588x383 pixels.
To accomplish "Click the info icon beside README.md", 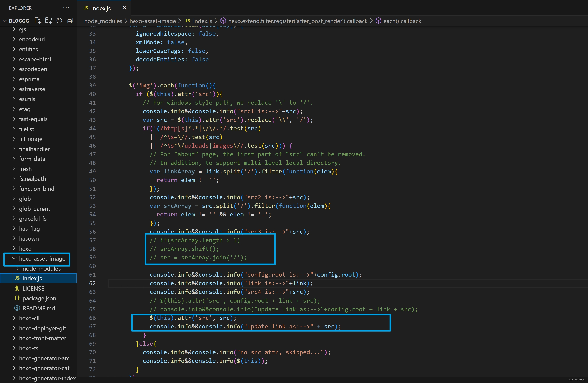I will (x=17, y=308).
